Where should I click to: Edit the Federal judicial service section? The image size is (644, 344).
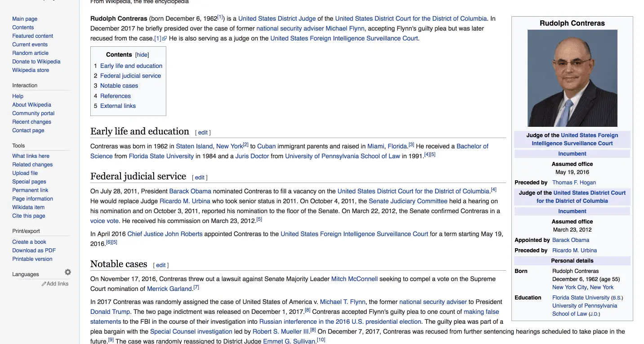(200, 178)
